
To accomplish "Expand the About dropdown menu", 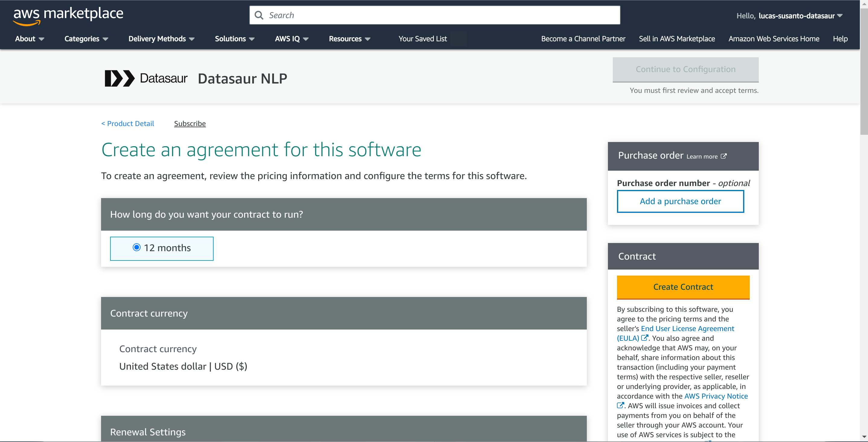I will (30, 39).
